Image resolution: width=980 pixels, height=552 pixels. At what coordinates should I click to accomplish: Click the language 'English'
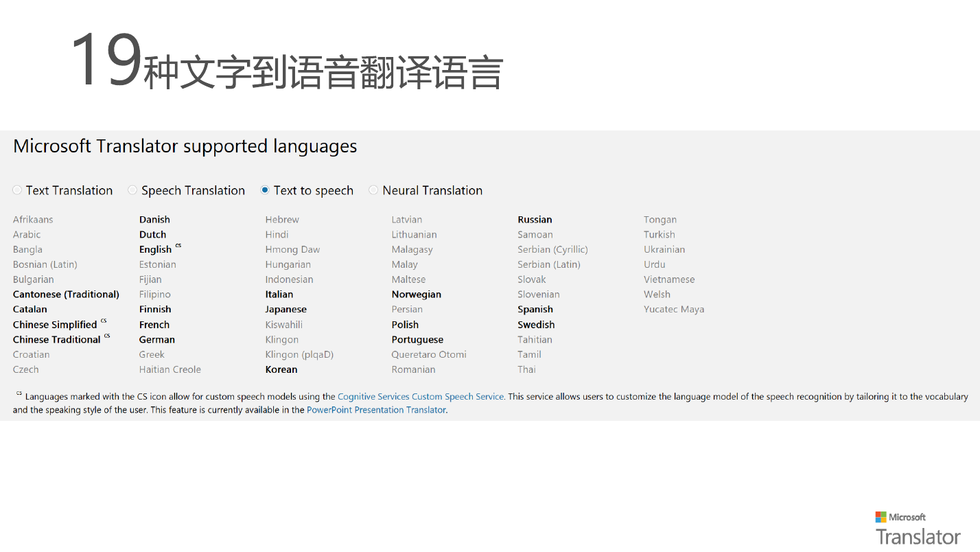pos(156,250)
